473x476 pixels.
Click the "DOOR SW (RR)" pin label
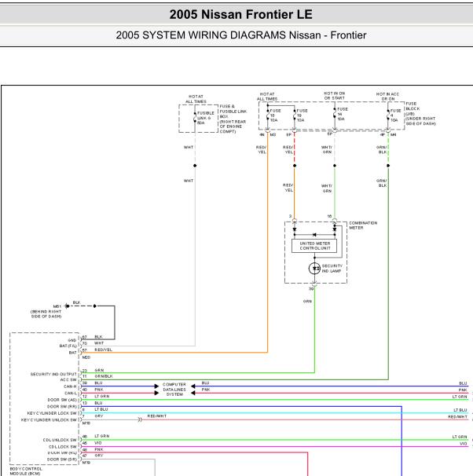pos(62,406)
